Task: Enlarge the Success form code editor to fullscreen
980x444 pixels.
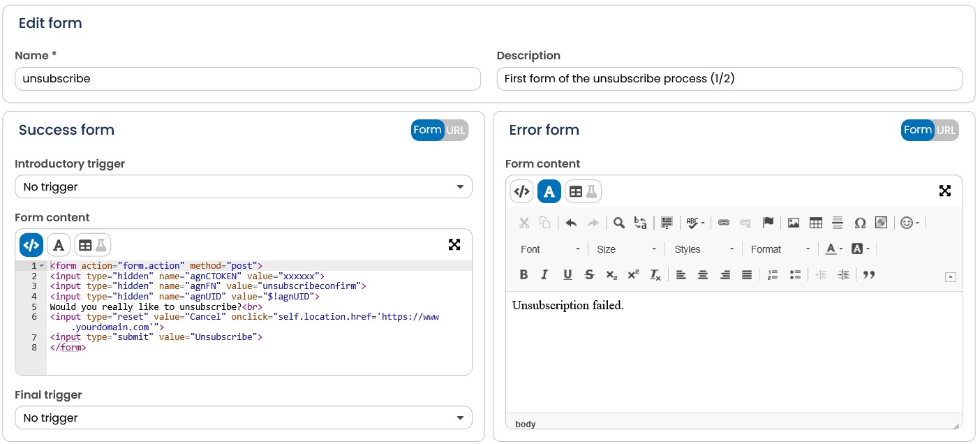Action: tap(454, 244)
